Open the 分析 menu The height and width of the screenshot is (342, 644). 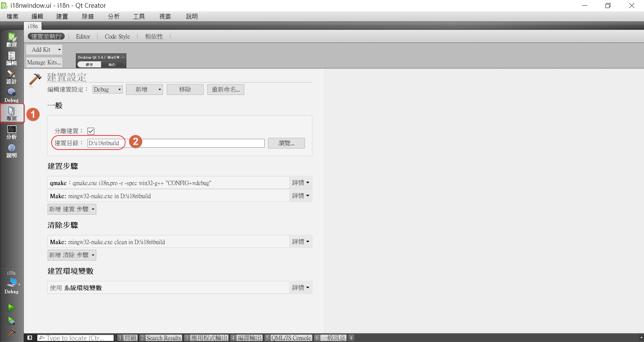(x=114, y=16)
